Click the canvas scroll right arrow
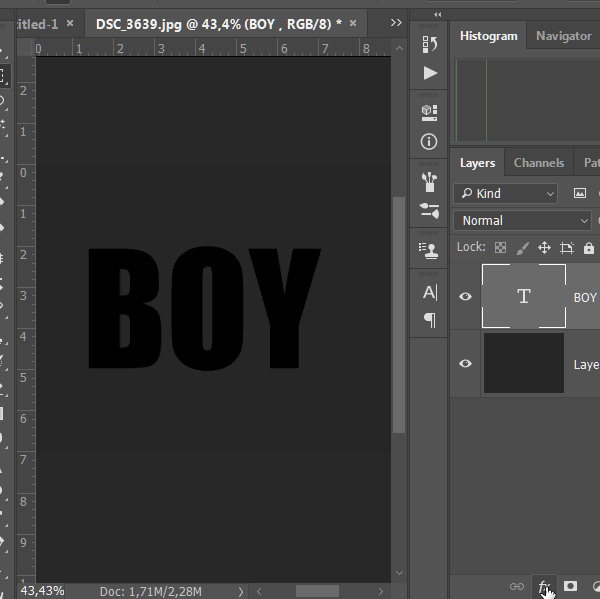 [381, 592]
